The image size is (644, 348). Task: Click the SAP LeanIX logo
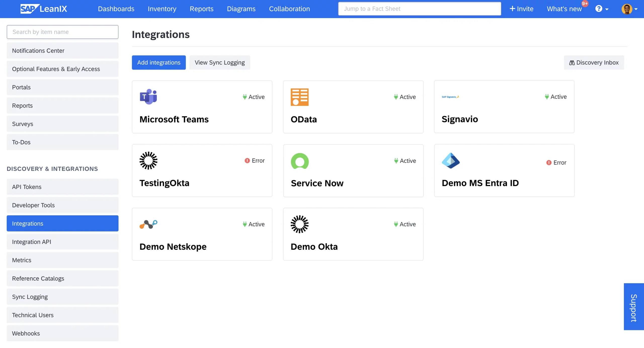[x=44, y=9]
